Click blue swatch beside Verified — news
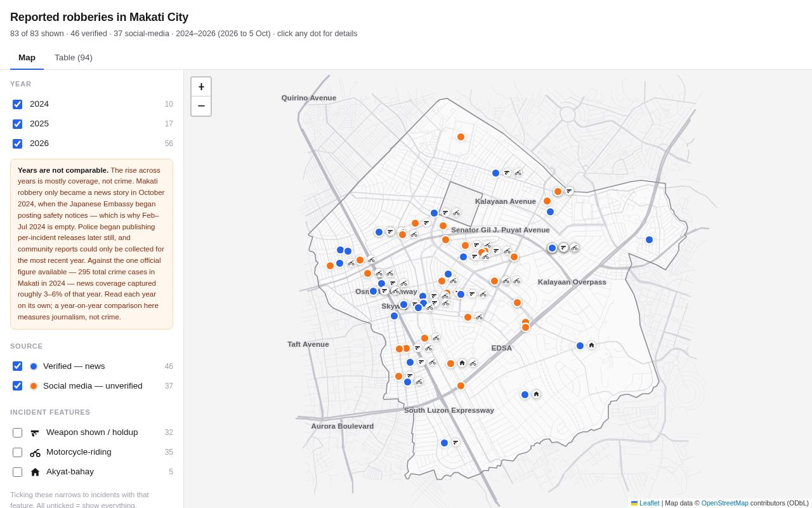This screenshot has height=508, width=812. [34, 366]
